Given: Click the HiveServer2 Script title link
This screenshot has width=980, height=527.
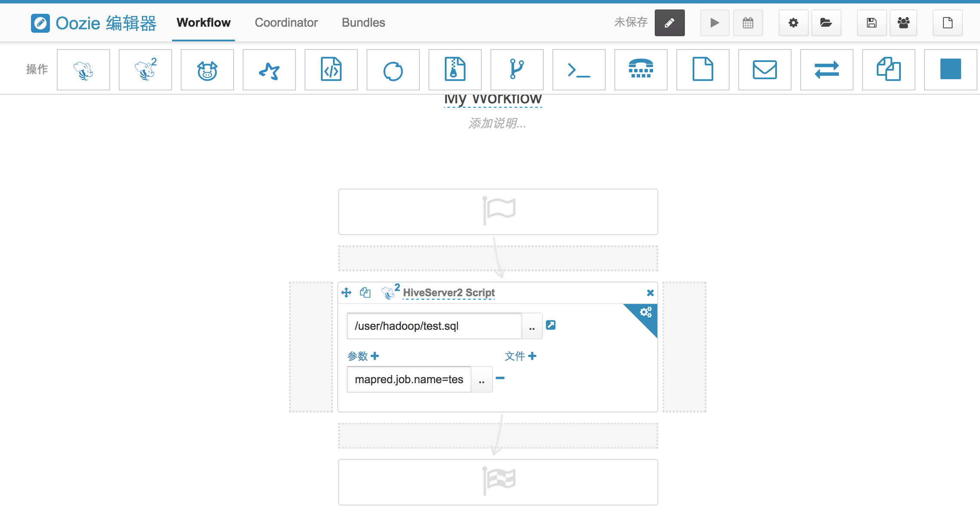Looking at the screenshot, I should coord(449,293).
